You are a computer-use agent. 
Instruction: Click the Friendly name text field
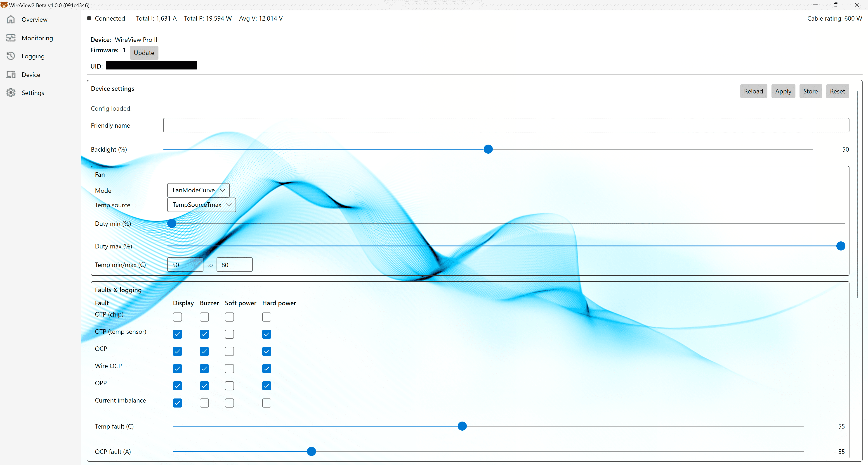pyautogui.click(x=506, y=125)
